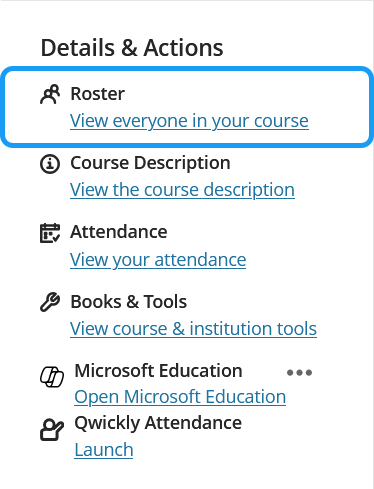This screenshot has height=489, width=374.
Task: Open the Microsoft Education three-dot menu
Action: click(299, 372)
